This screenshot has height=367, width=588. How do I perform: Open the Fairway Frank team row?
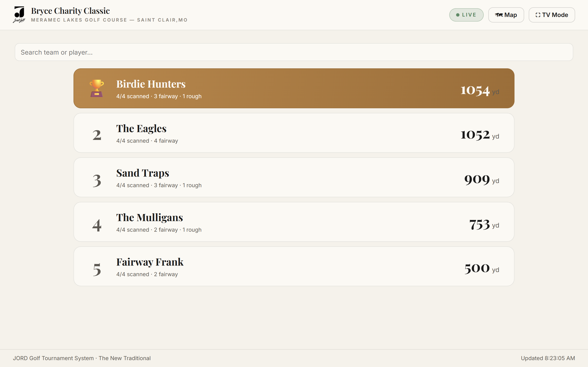(x=294, y=266)
